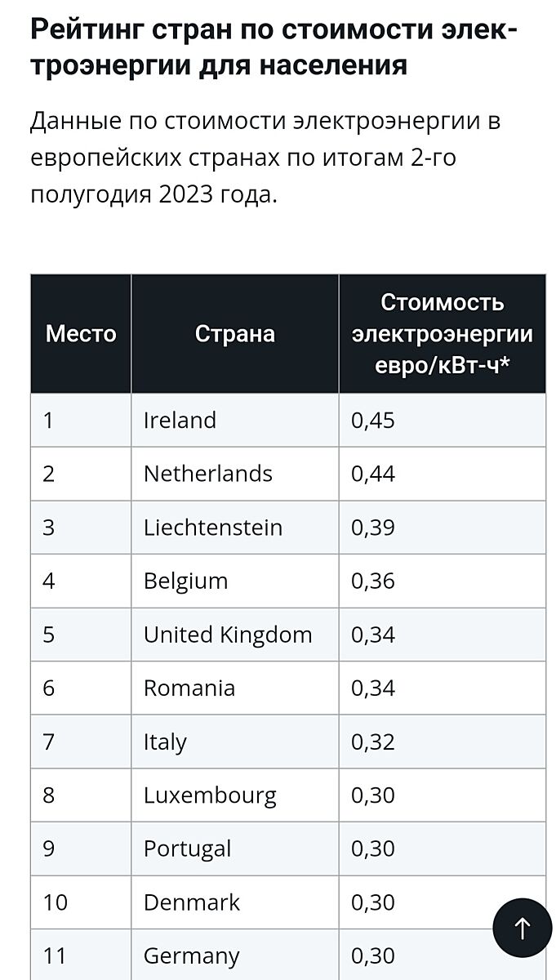
Task: Click the paragraph starting with "Данные по стоимости"
Action: (265, 158)
